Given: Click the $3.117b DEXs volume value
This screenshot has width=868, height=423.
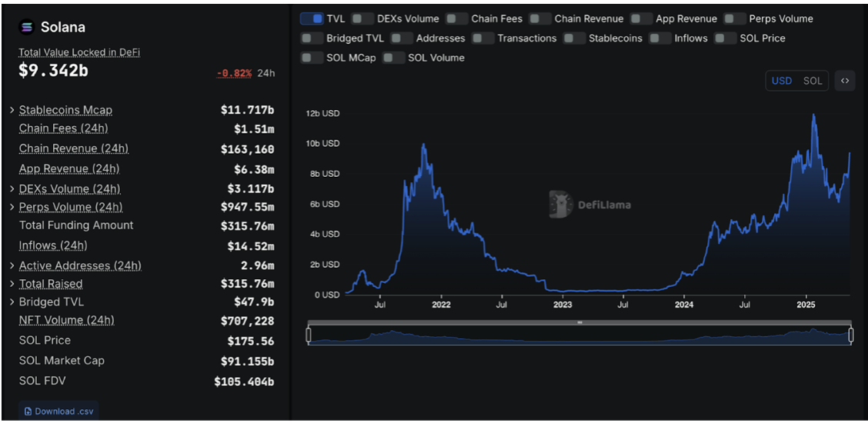Looking at the screenshot, I should pyautogui.click(x=251, y=189).
